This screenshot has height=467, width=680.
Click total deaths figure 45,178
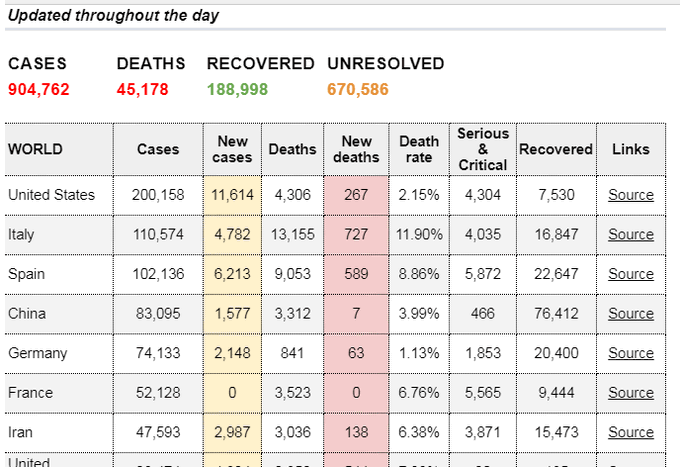point(142,90)
